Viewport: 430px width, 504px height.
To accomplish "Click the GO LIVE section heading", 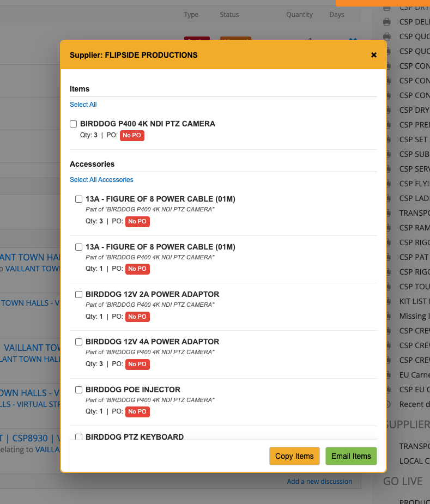I will 403,481.
